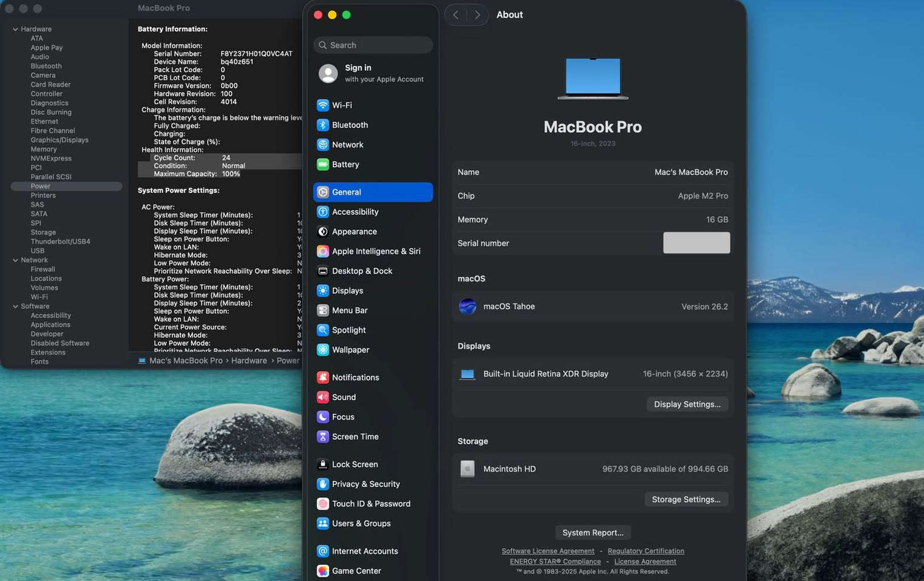
Task: Collapse the Network tree section
Action: pyautogui.click(x=15, y=260)
